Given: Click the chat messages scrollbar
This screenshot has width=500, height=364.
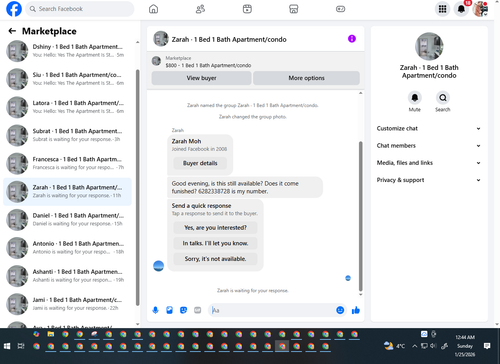Looking at the screenshot, I should [x=360, y=216].
